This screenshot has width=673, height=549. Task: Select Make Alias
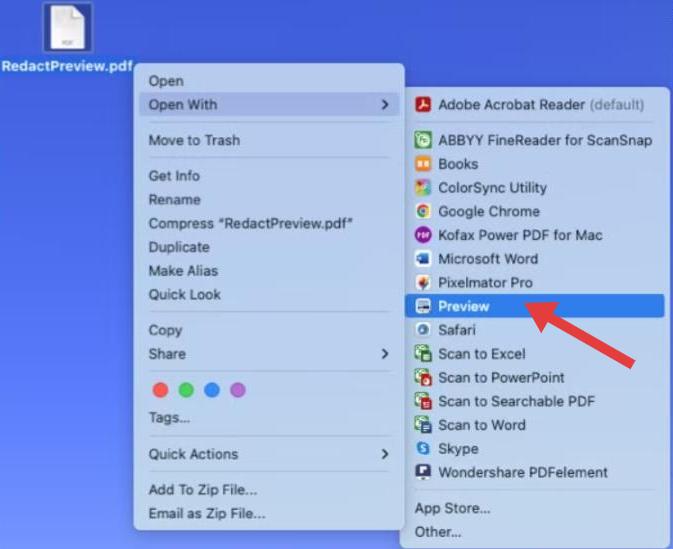pyautogui.click(x=269, y=271)
